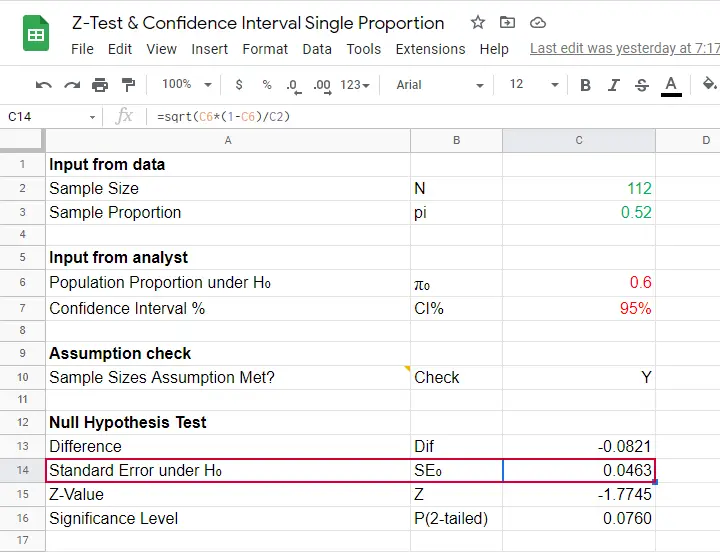Select the difference value -0.0821
Screen dimensions: 720x552
(x=579, y=446)
